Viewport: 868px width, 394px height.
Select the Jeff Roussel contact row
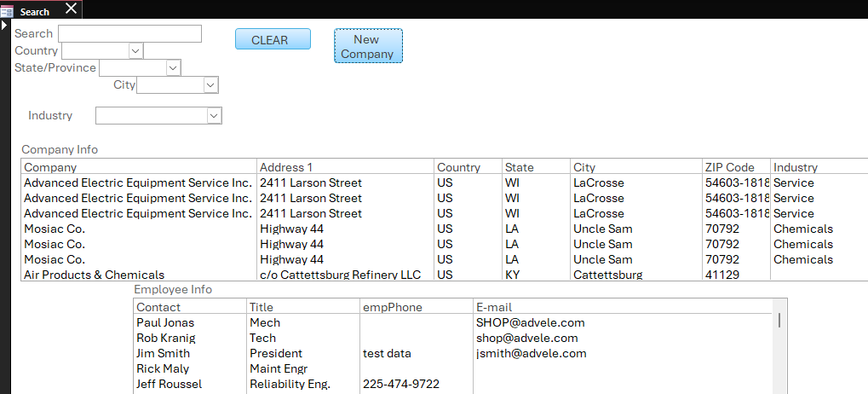453,384
